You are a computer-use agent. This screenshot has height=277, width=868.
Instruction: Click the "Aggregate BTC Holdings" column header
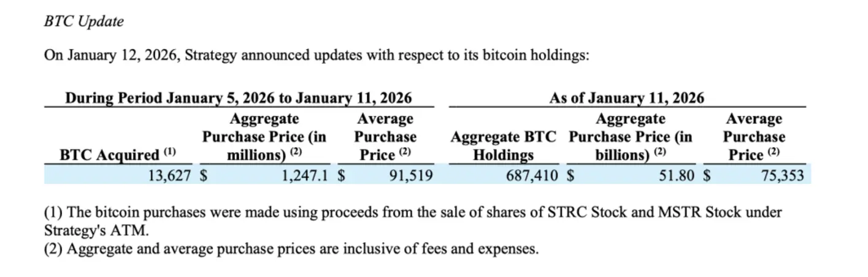(504, 146)
